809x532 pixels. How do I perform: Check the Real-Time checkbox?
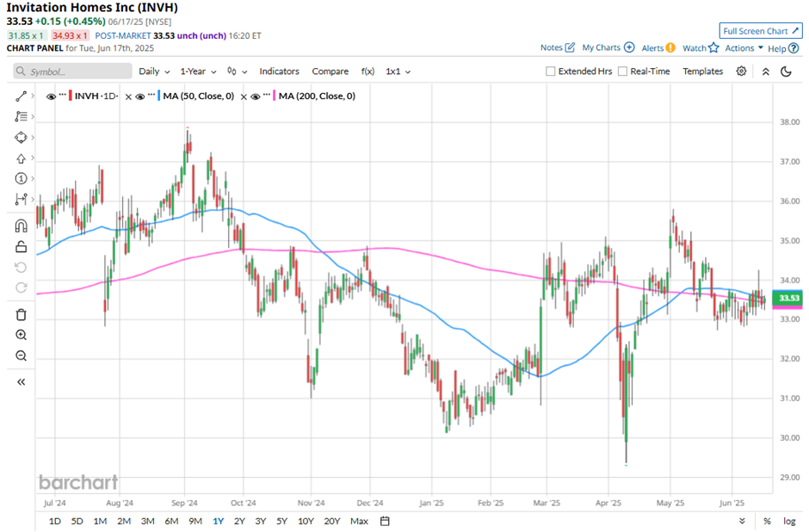[x=623, y=71]
